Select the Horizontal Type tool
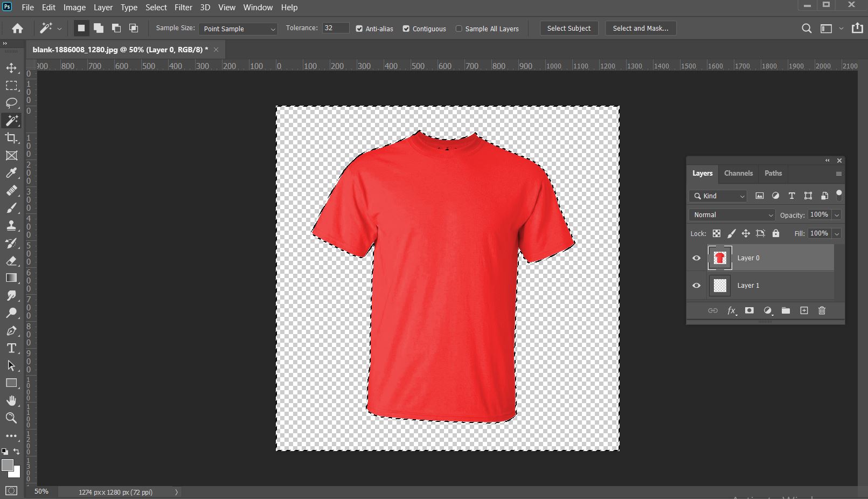Viewport: 868px width, 499px height. [11, 348]
